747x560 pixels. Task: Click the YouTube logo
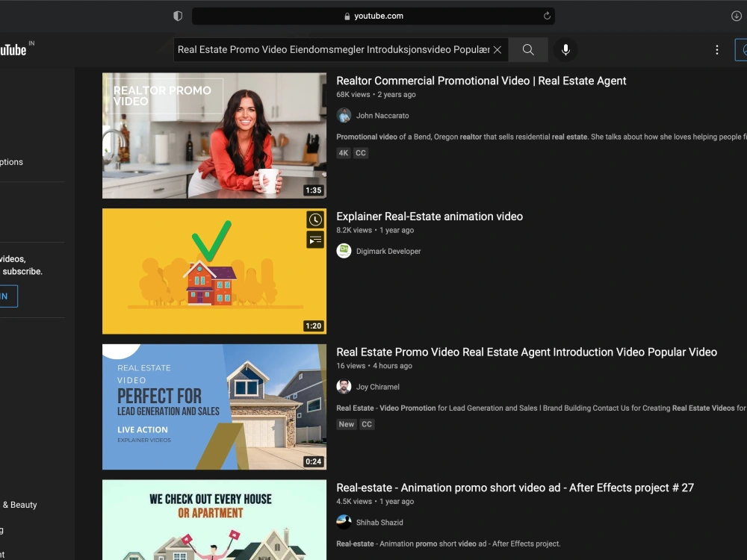pos(13,49)
